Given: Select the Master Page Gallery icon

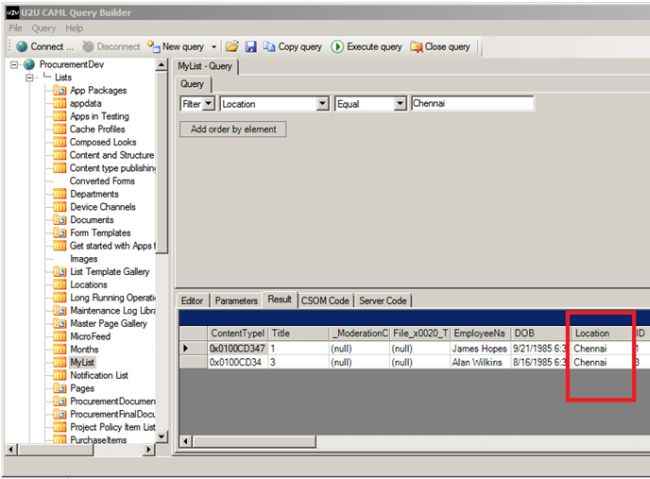Looking at the screenshot, I should point(60,323).
